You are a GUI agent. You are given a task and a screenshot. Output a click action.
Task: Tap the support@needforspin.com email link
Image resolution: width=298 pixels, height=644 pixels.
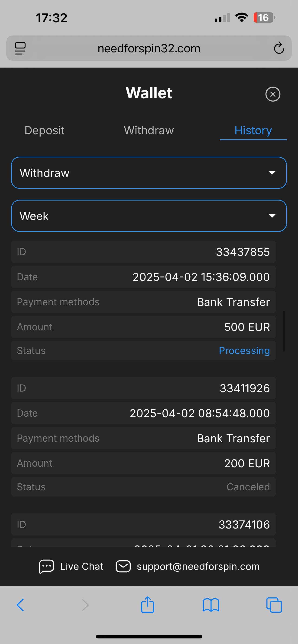(198, 567)
